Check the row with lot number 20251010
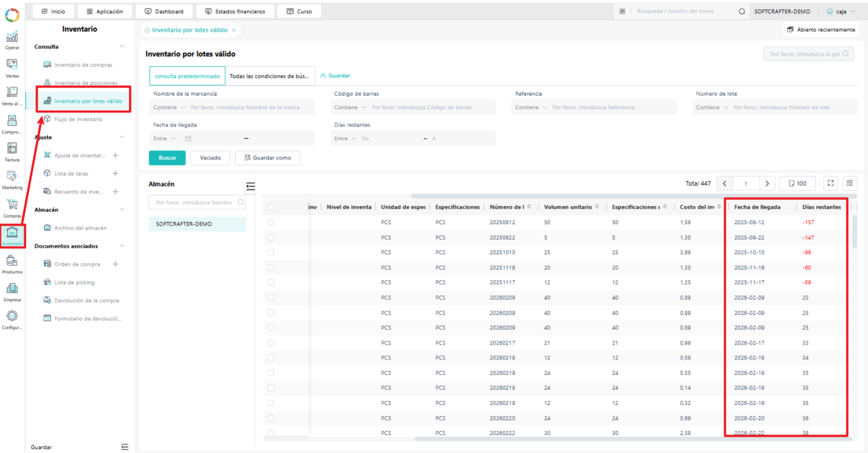Viewport: 868px width, 453px height. (271, 253)
